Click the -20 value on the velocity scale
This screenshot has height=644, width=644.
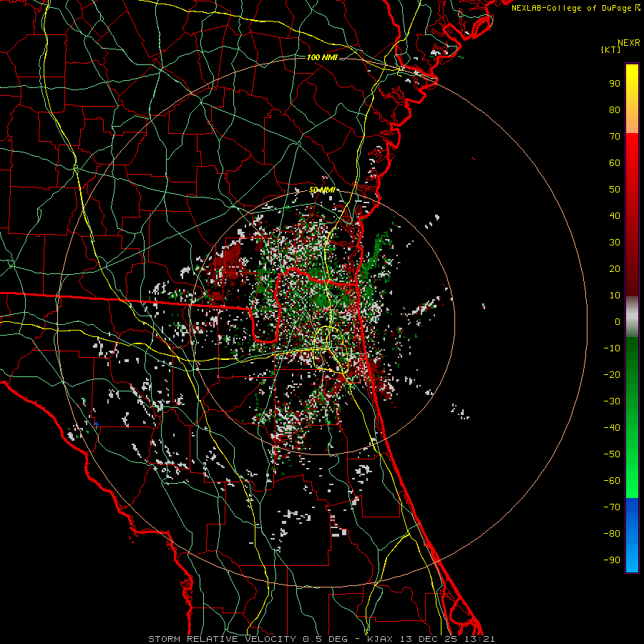pyautogui.click(x=612, y=374)
